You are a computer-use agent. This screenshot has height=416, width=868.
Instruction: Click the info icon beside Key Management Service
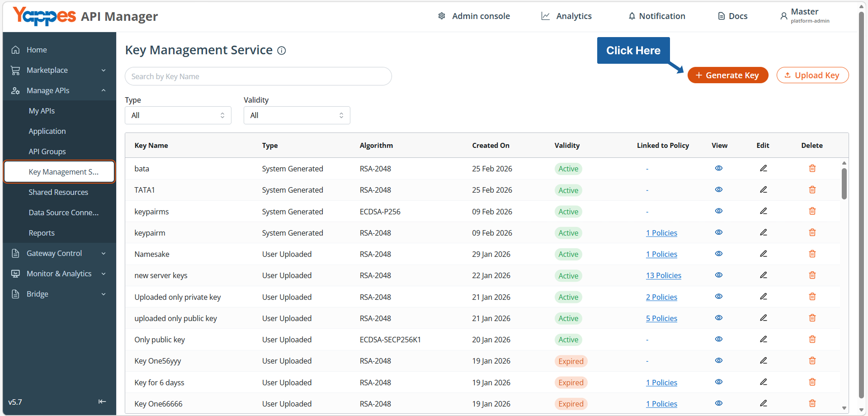(282, 50)
